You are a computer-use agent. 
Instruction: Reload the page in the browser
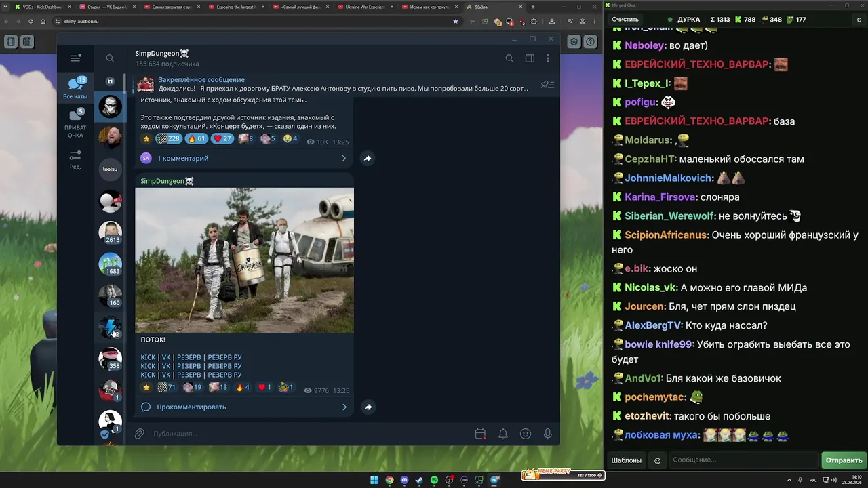tap(31, 21)
